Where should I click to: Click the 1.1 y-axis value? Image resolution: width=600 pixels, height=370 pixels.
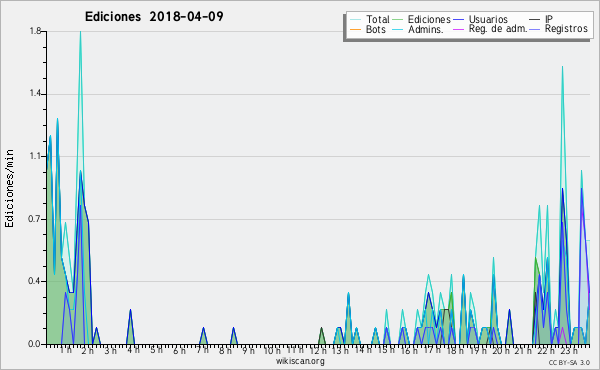35,156
